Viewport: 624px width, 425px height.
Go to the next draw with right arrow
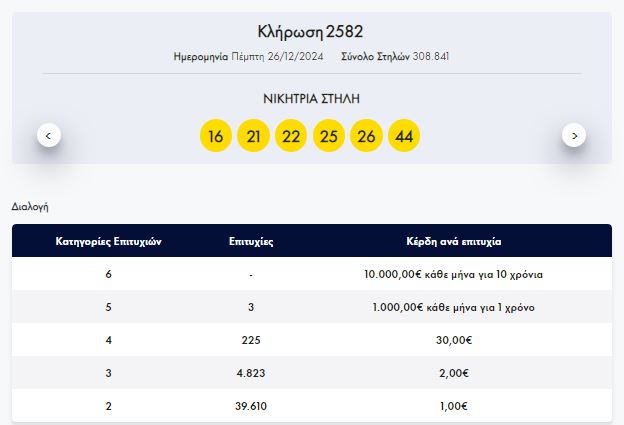574,135
